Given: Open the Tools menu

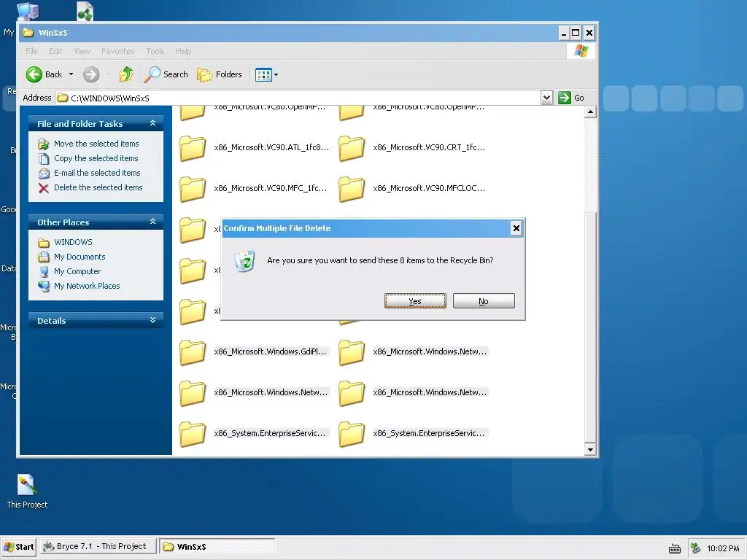Looking at the screenshot, I should (155, 51).
